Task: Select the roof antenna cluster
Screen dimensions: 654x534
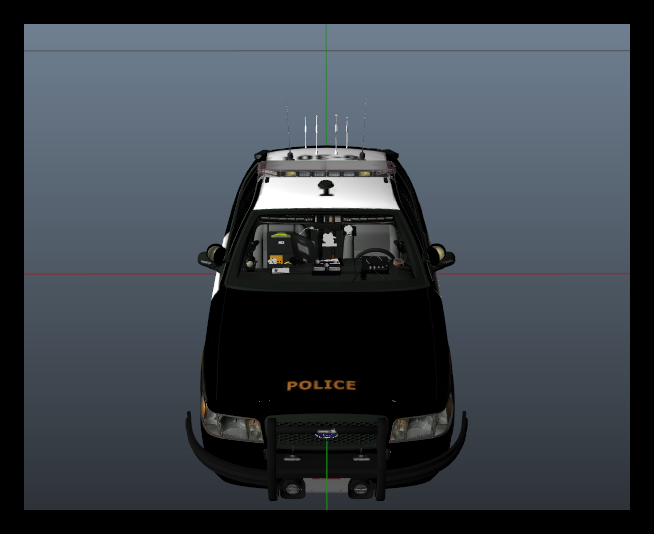Action: pyautogui.click(x=325, y=130)
